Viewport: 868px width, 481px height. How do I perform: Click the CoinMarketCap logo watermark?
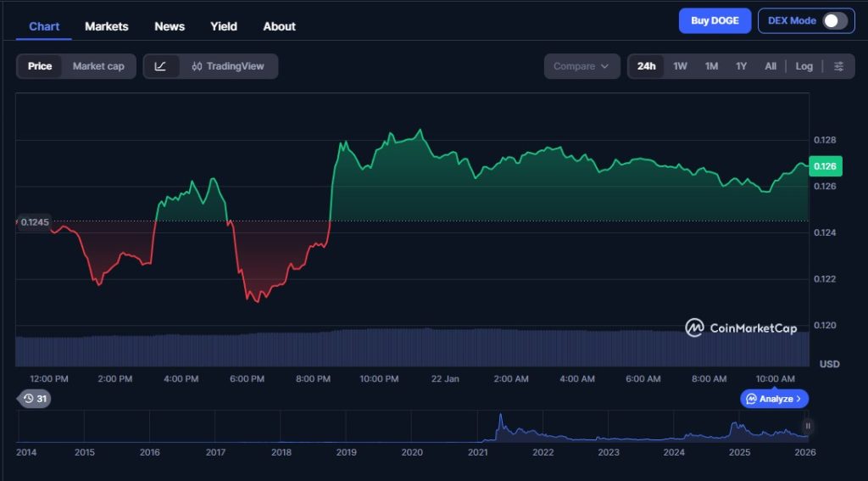[741, 327]
